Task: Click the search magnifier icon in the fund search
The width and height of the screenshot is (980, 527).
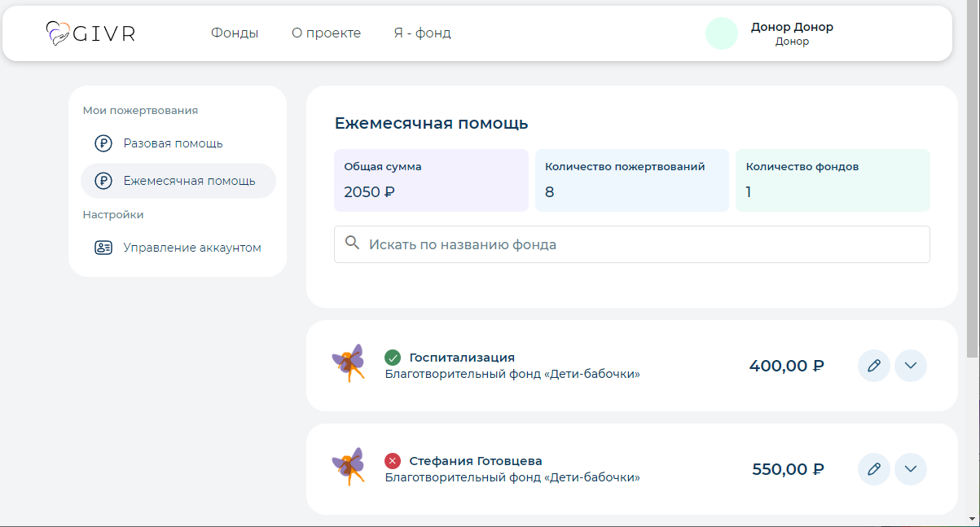Action: [353, 243]
